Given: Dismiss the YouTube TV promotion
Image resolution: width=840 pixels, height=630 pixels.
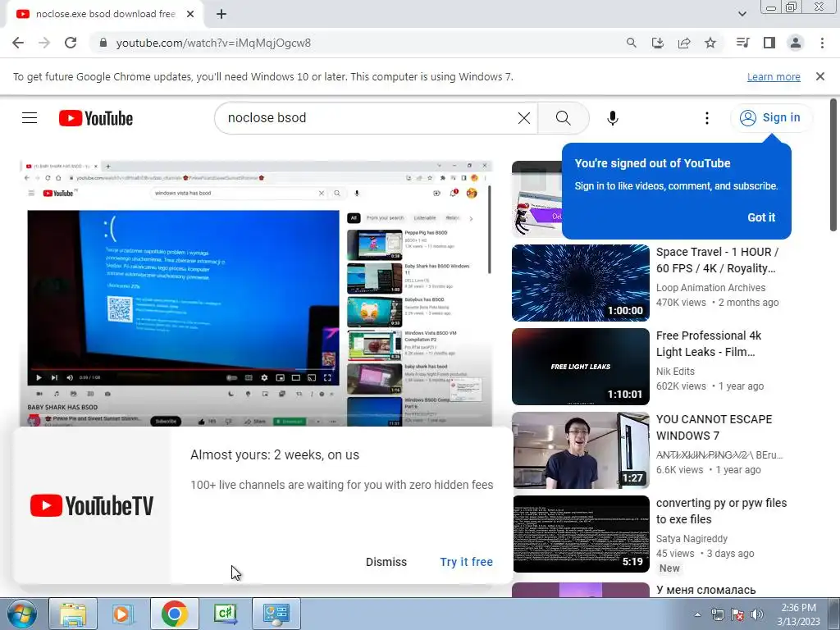Looking at the screenshot, I should tap(386, 562).
